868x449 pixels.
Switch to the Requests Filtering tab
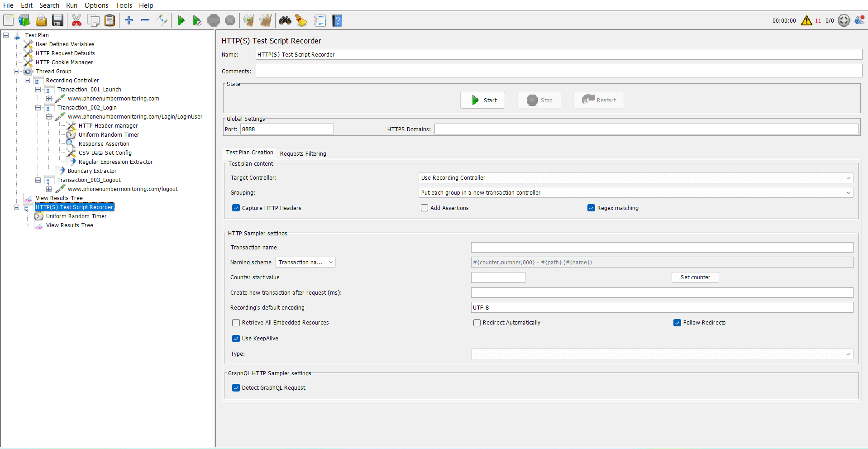(303, 154)
